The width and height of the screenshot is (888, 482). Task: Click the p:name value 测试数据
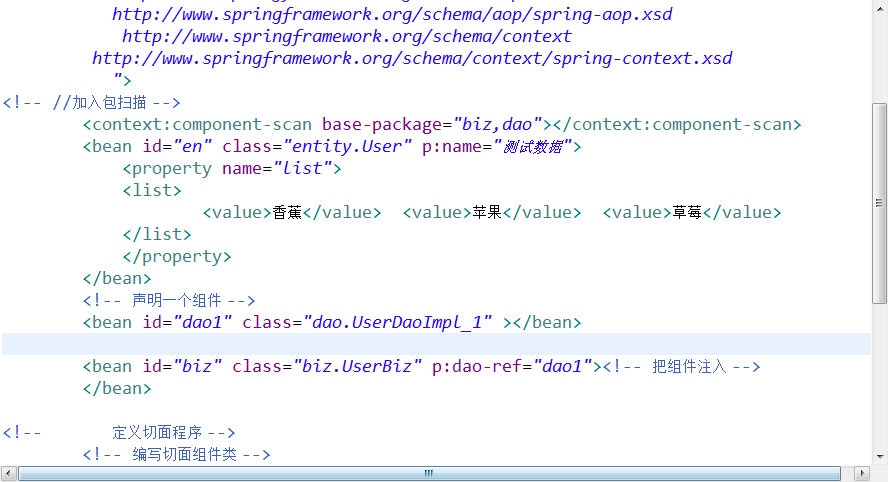click(532, 147)
